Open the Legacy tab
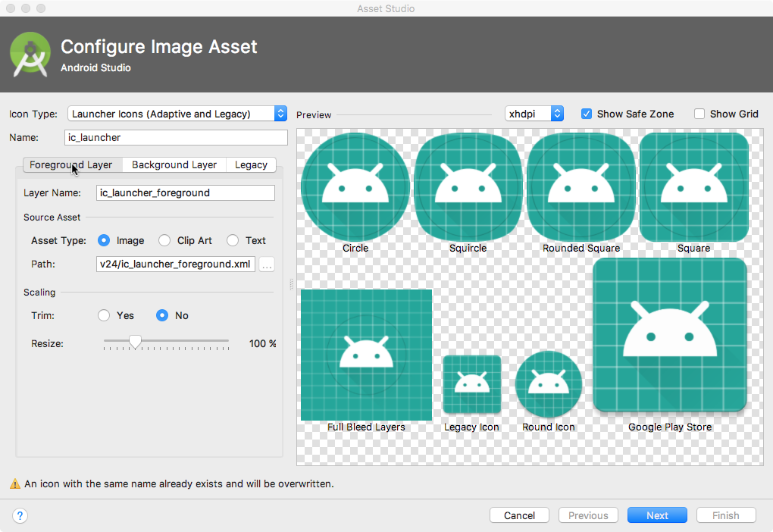 251,164
